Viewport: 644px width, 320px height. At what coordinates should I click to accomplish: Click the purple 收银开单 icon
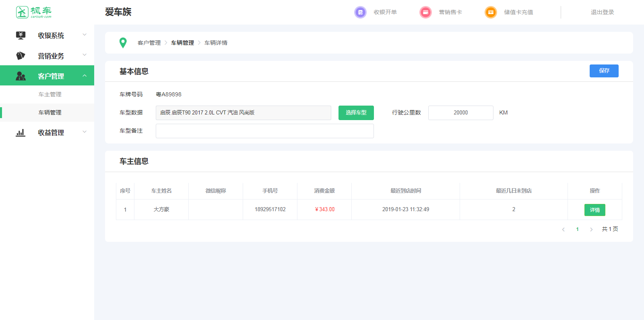pos(360,12)
